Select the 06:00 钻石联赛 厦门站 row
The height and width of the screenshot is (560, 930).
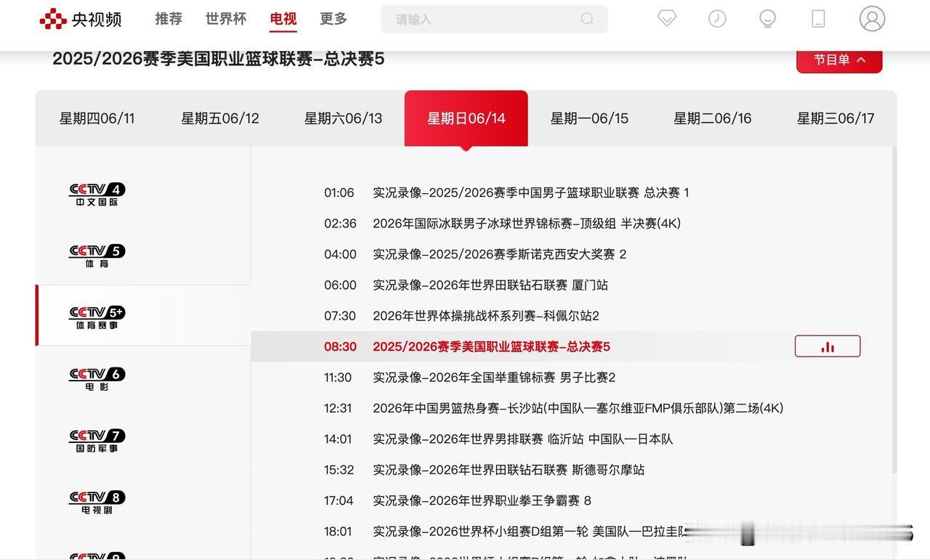point(573,285)
